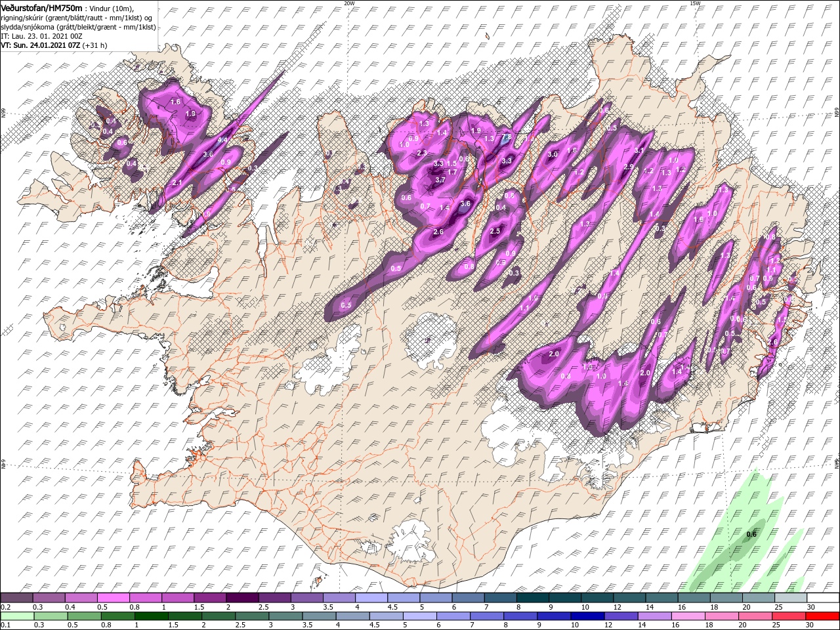Click the 3.0 snowfall value on the map
The width and height of the screenshot is (840, 630).
tap(553, 155)
